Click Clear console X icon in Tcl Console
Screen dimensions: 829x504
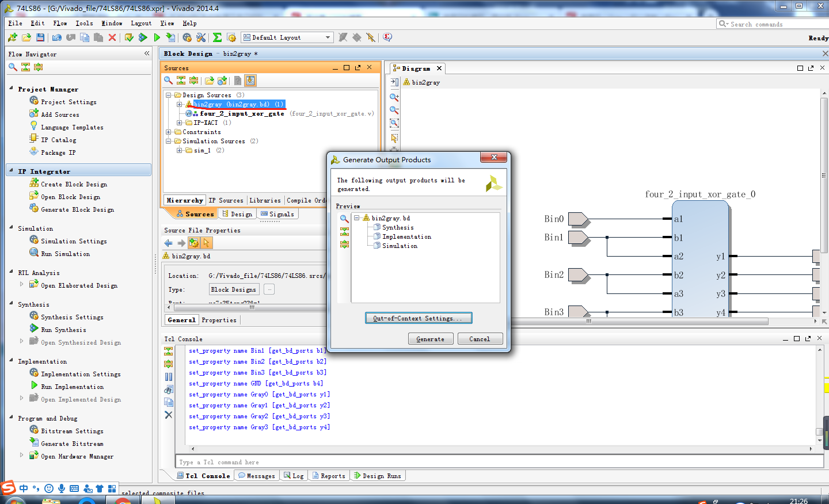(x=169, y=415)
